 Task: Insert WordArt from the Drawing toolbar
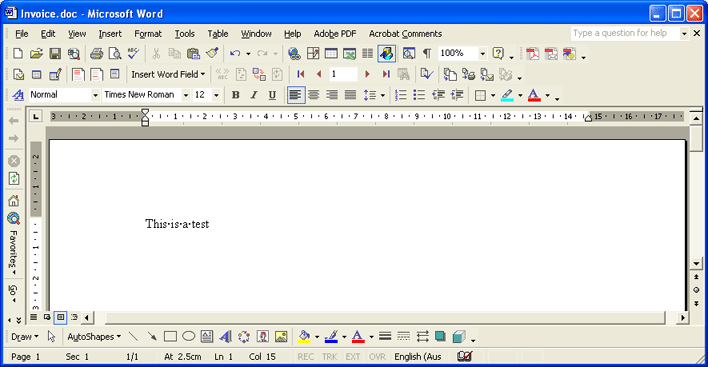pyautogui.click(x=225, y=337)
